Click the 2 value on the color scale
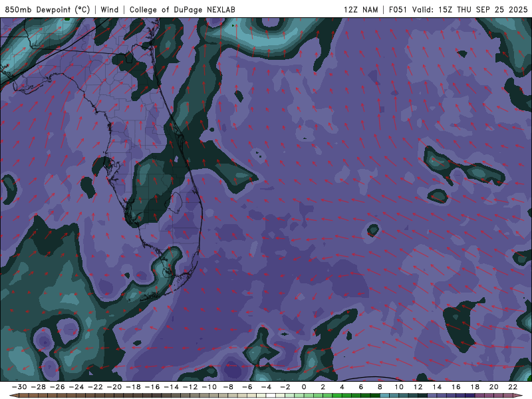Viewport: 532px width, 399px height. point(323,387)
